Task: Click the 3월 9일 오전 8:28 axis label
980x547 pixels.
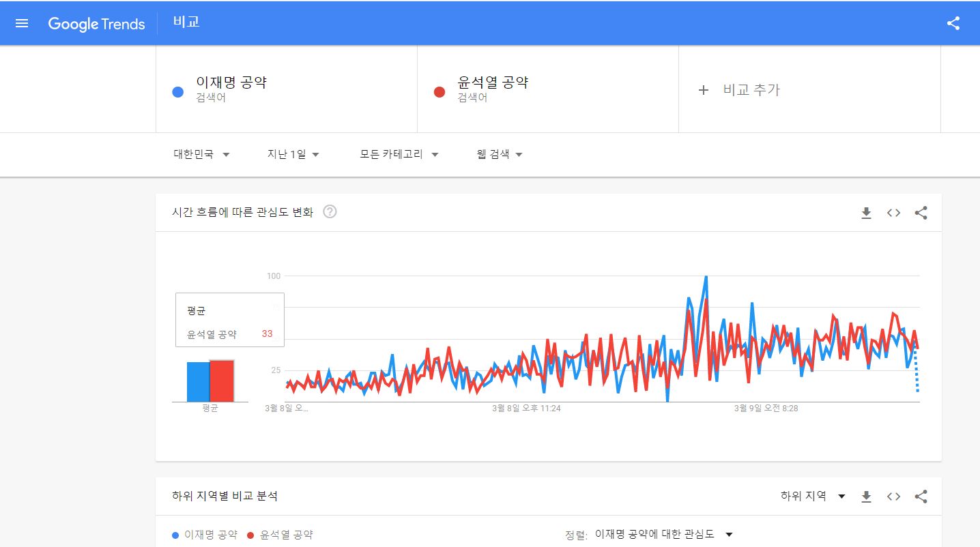Action: [766, 409]
